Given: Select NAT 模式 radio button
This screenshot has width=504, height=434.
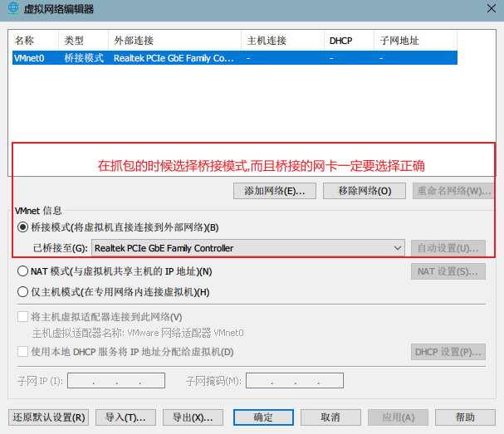Looking at the screenshot, I should 22,271.
